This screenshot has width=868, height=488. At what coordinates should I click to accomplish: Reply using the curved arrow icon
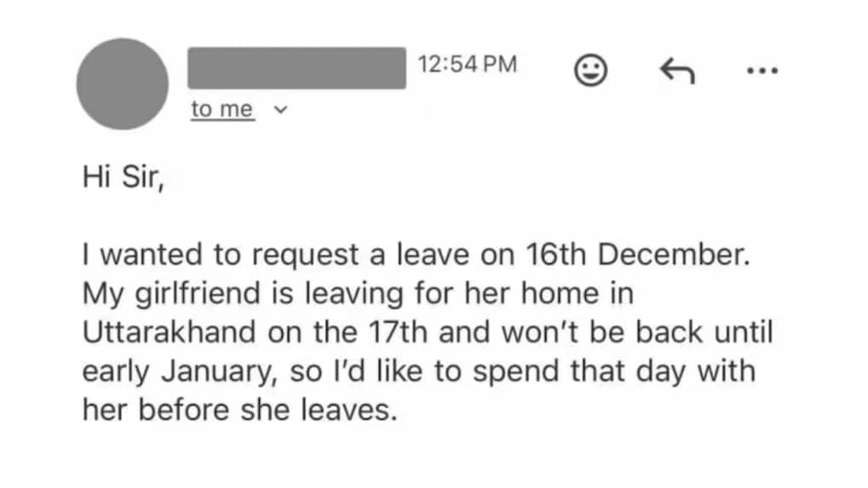(x=677, y=72)
